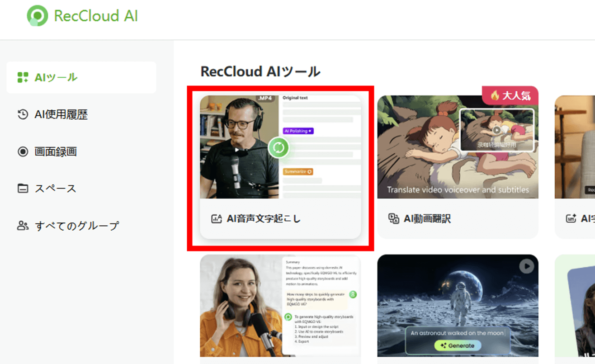
Task: Open スペース in the sidebar
Action: [x=56, y=189]
